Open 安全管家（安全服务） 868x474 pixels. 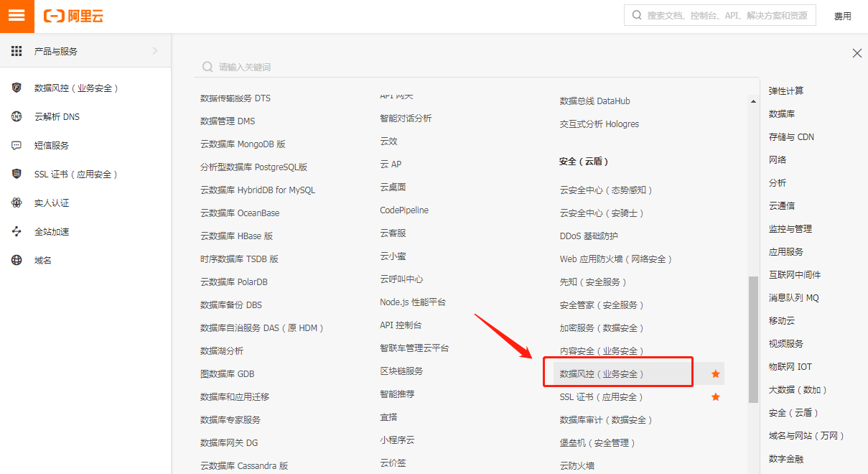pyautogui.click(x=602, y=305)
